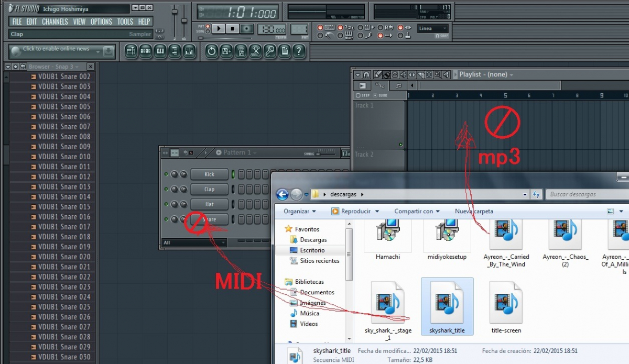Open the playlist window from the toolbar
Screen dimensions: 629x364
pyautogui.click(x=131, y=51)
